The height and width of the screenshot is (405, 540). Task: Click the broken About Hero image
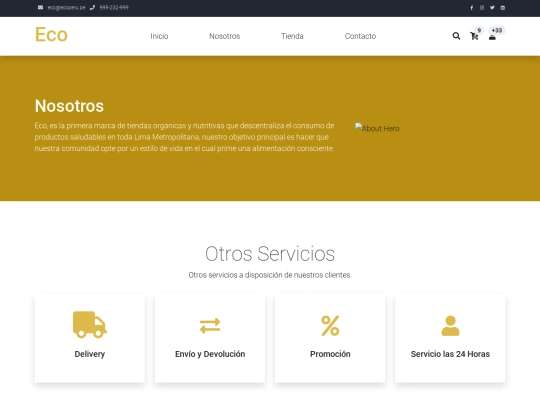[x=377, y=128]
